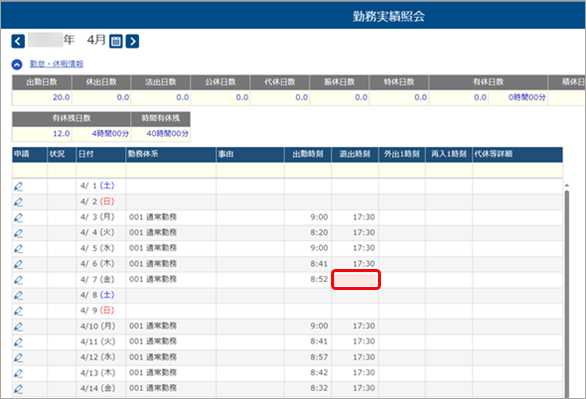Click the empty 退出時刻 cell for 4/7

pos(356,279)
